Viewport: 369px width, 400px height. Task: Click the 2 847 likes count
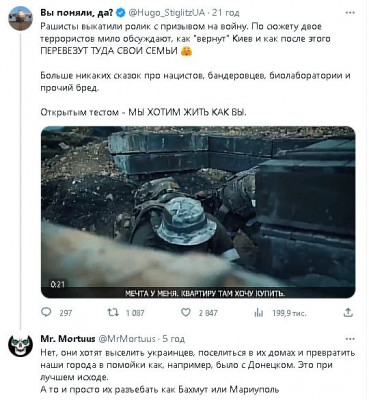coord(208,313)
